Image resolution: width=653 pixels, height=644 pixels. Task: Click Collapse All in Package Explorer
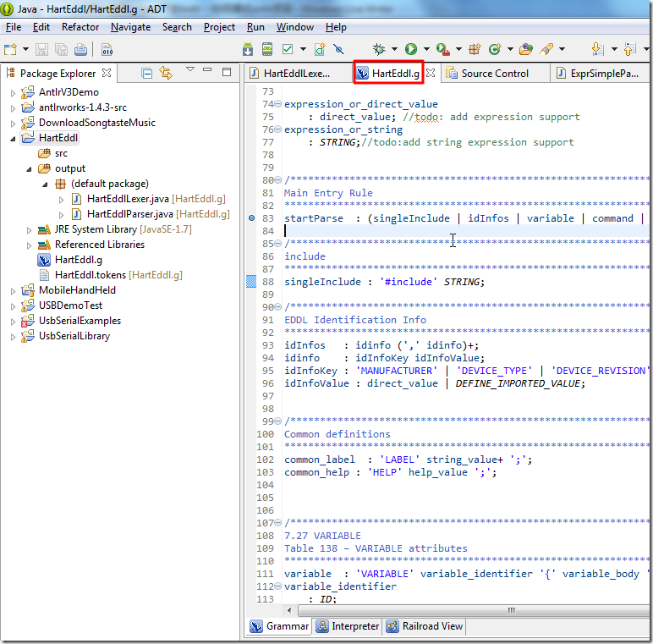(147, 74)
